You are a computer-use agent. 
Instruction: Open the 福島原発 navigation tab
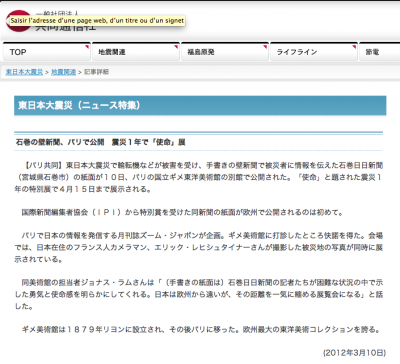tap(225, 52)
